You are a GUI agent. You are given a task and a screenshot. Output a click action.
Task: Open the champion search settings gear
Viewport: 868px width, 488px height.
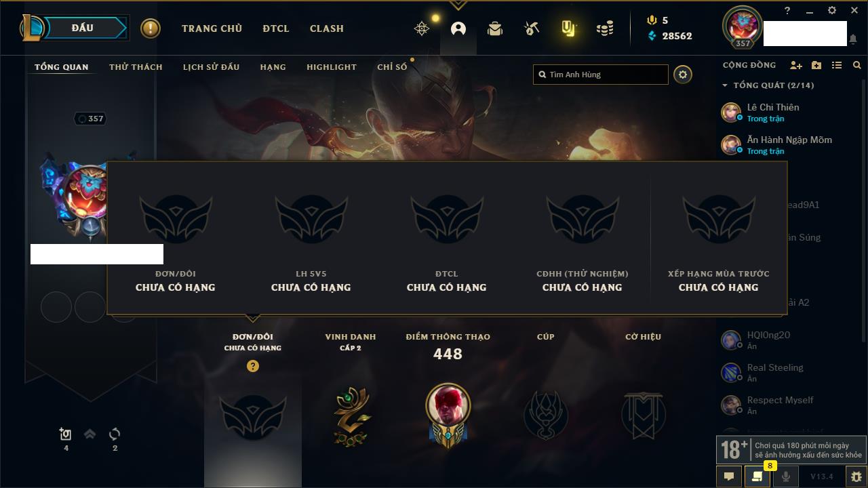683,75
